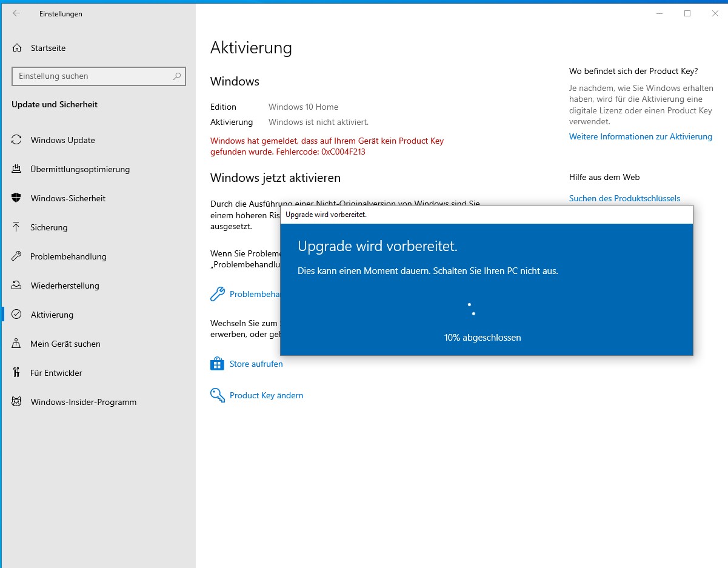Viewport: 728px width, 568px height.
Task: Open Mein Gerät suchen settings
Action: (65, 344)
